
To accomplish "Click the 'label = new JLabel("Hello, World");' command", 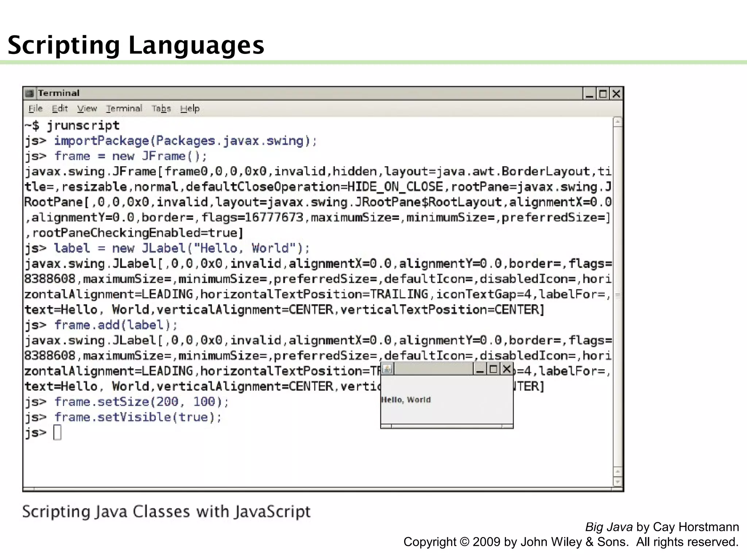I will point(182,248).
